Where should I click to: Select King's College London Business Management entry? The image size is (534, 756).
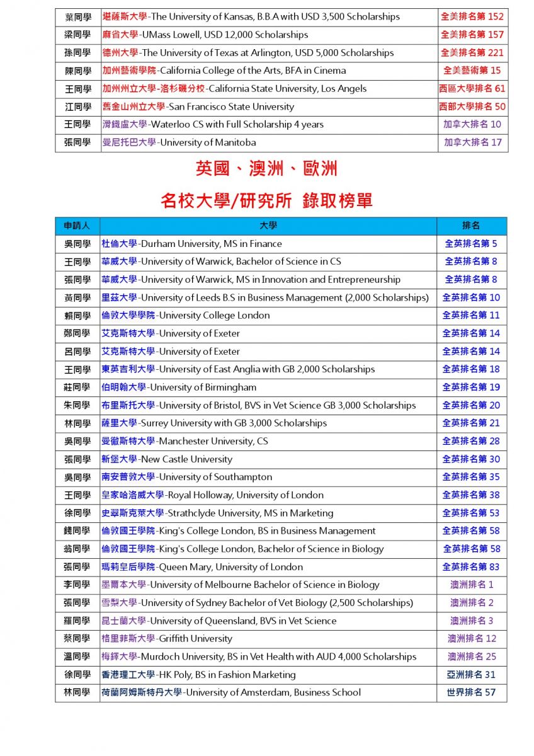pyautogui.click(x=239, y=531)
